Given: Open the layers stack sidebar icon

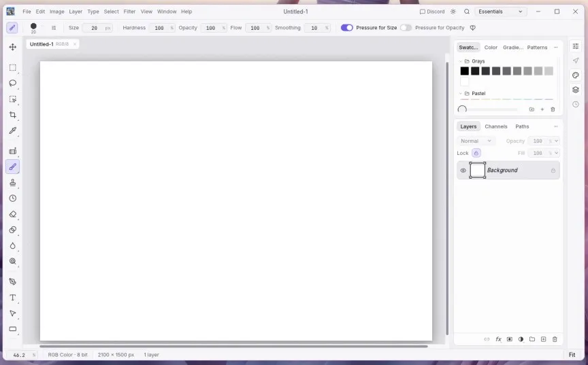Looking at the screenshot, I should [576, 90].
